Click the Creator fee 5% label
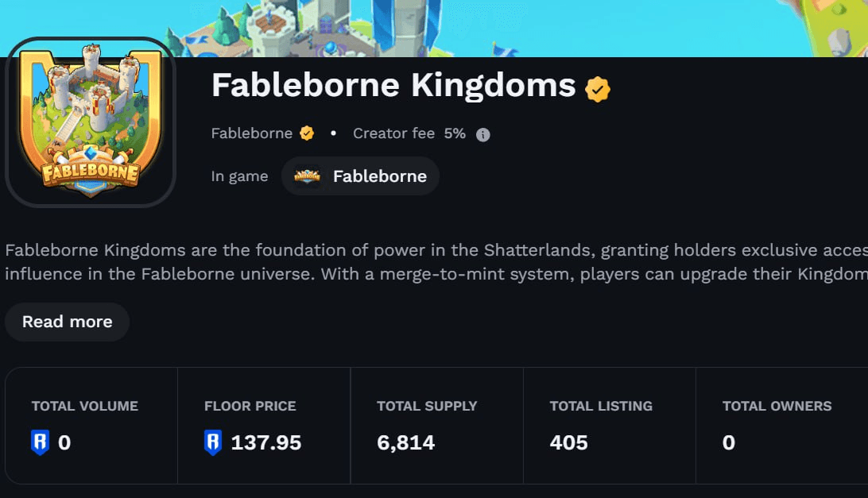 [409, 133]
